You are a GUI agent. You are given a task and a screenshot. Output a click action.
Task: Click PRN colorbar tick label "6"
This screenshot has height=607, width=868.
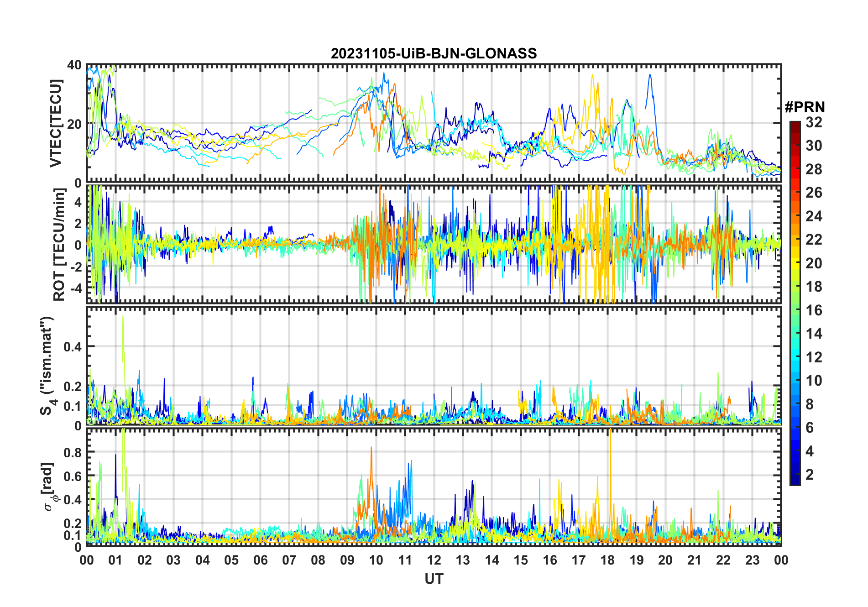pyautogui.click(x=810, y=428)
